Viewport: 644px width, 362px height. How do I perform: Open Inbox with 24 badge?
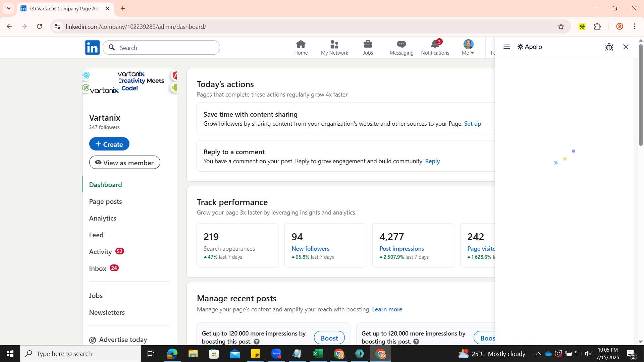(x=104, y=268)
